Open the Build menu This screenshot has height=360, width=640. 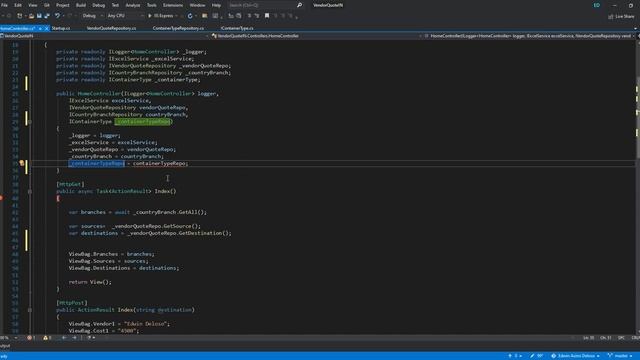81,5
